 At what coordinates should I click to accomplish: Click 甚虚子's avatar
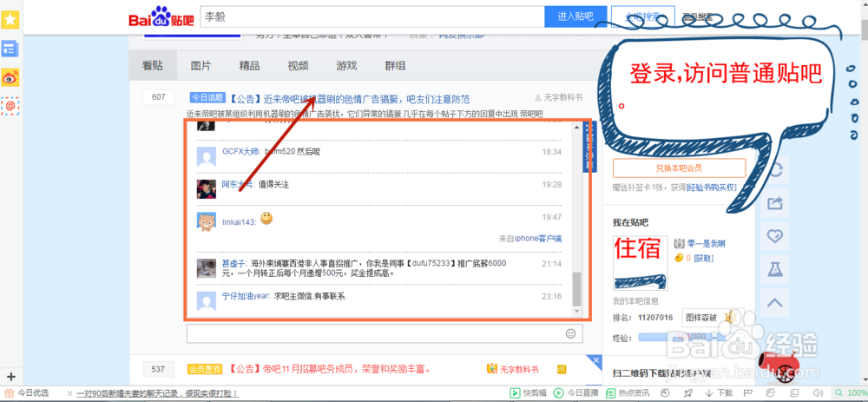point(207,268)
